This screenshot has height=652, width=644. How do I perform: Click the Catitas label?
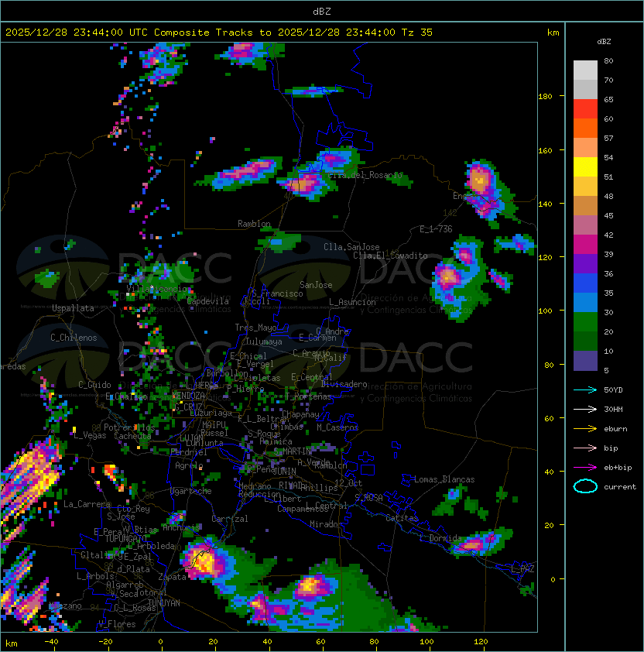[x=402, y=518]
